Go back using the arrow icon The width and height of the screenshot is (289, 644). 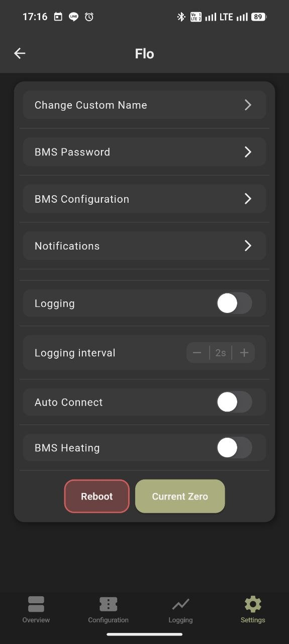click(x=20, y=53)
